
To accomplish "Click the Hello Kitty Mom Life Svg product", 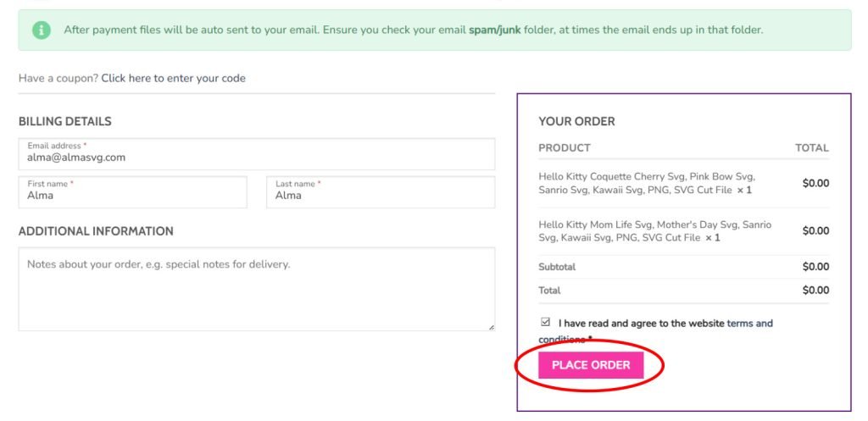I will pos(654,231).
